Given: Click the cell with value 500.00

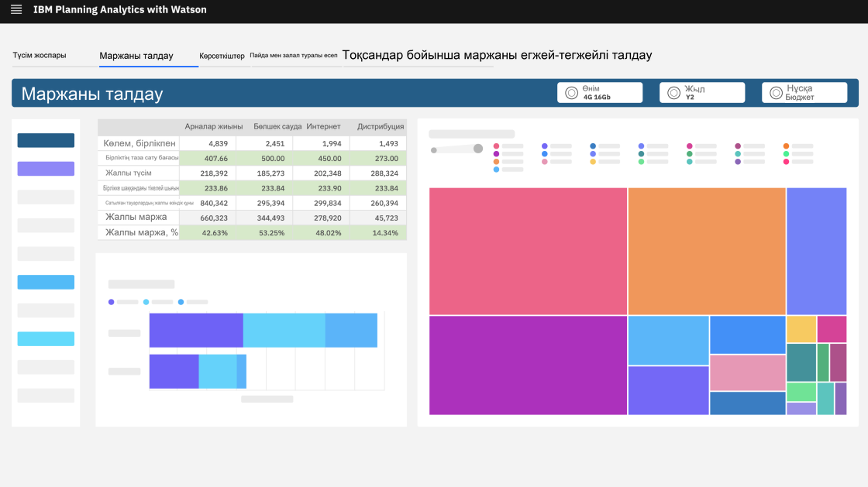Looking at the screenshot, I should pyautogui.click(x=264, y=158).
